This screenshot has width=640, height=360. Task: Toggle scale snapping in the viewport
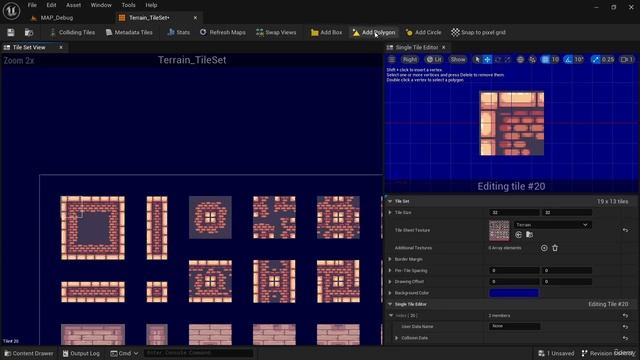coord(596,60)
